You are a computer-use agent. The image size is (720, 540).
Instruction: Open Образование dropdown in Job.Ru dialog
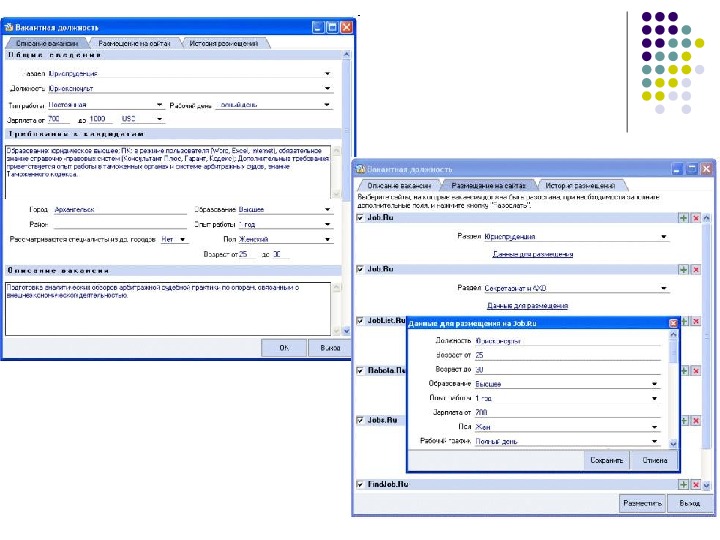coord(654,384)
